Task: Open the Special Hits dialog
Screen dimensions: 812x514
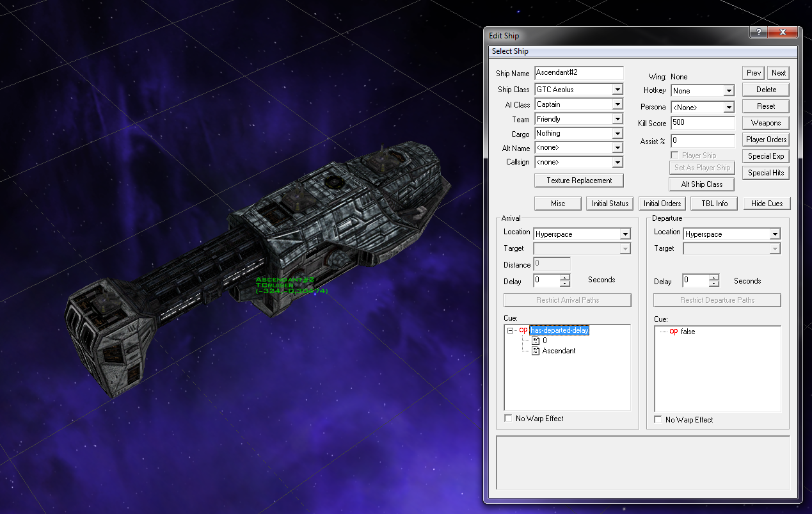Action: [766, 173]
